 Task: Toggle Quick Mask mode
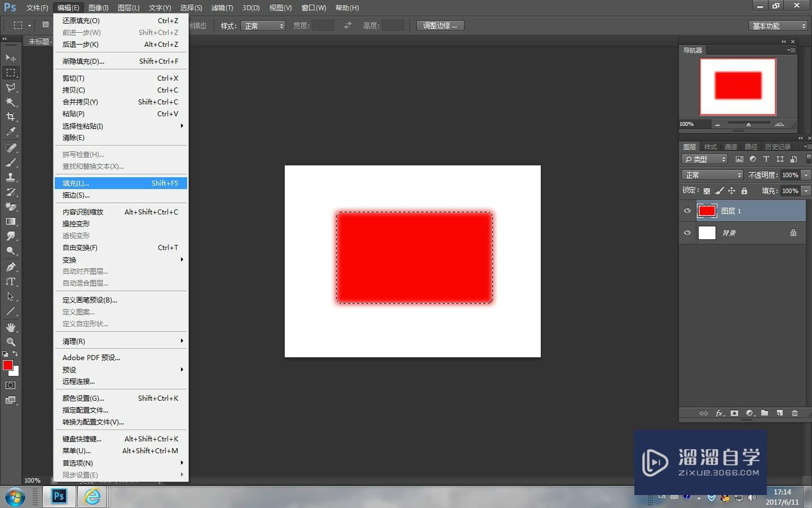pyautogui.click(x=11, y=386)
